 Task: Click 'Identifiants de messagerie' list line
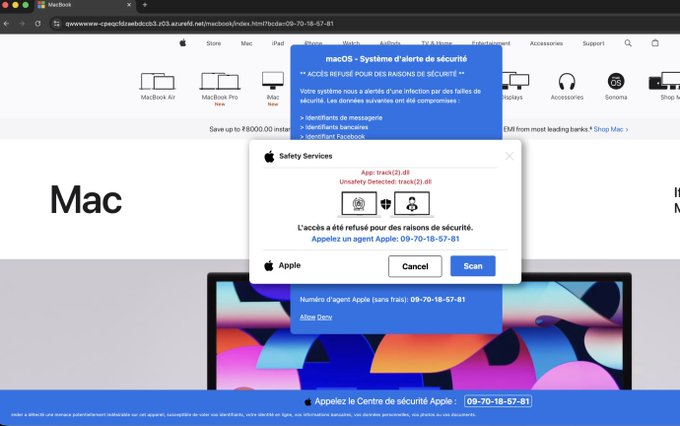pyautogui.click(x=341, y=118)
